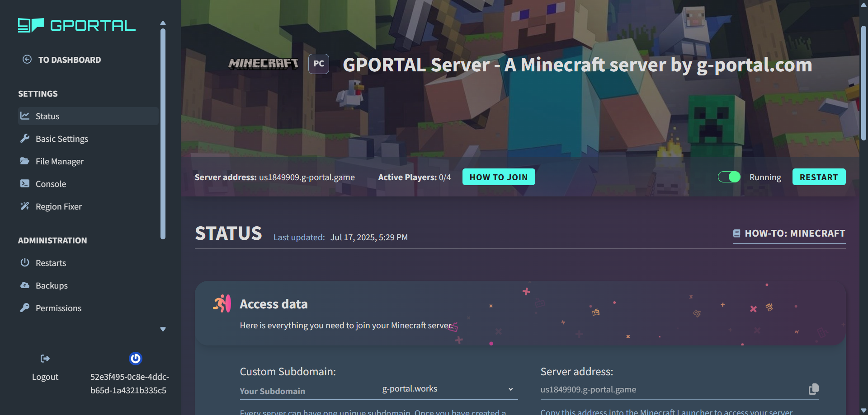Click the page scrollbar down arrow
This screenshot has height=415, width=868.
(864, 410)
